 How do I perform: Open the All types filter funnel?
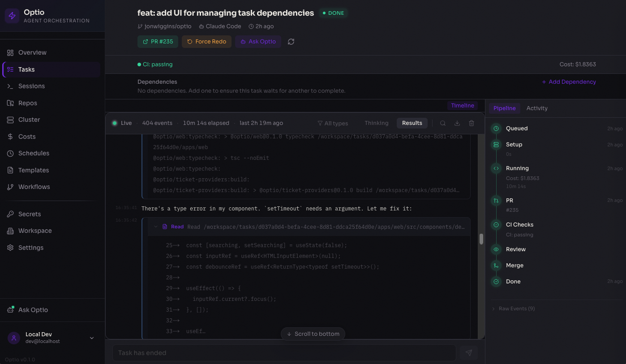tap(333, 123)
